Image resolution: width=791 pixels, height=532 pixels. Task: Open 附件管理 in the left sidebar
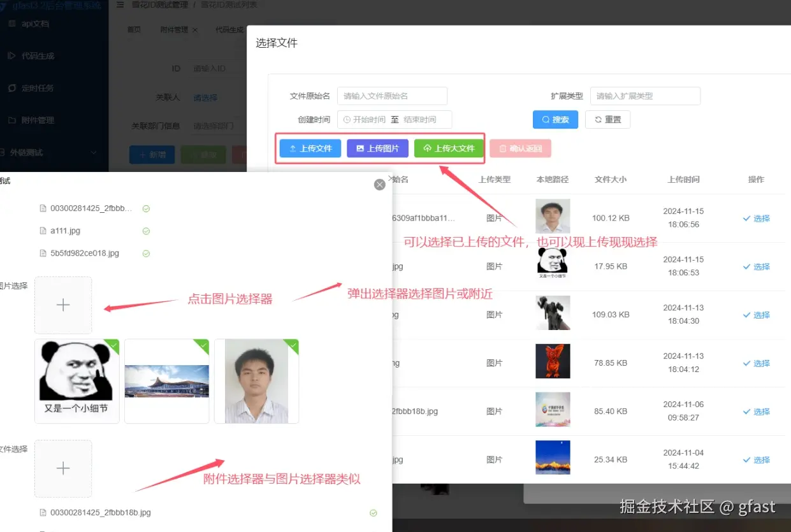[38, 120]
